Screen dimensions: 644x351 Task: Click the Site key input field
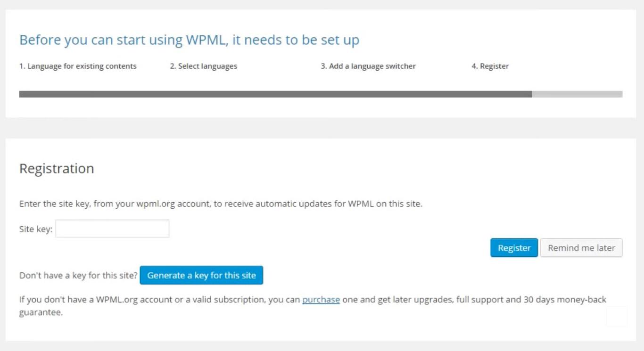tap(112, 229)
